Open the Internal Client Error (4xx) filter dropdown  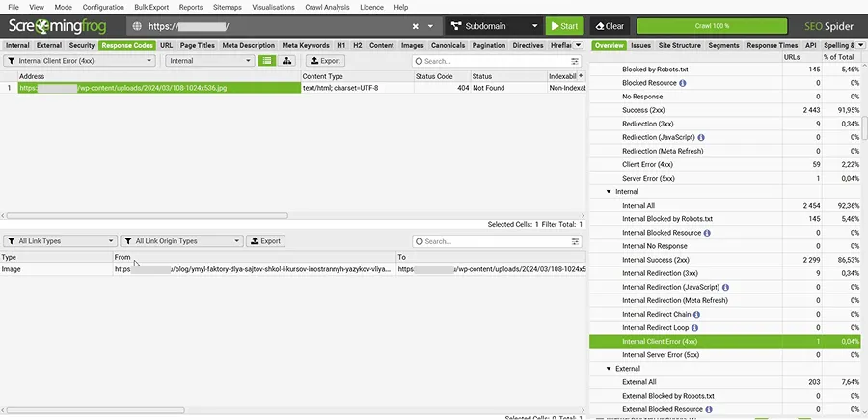[80, 61]
